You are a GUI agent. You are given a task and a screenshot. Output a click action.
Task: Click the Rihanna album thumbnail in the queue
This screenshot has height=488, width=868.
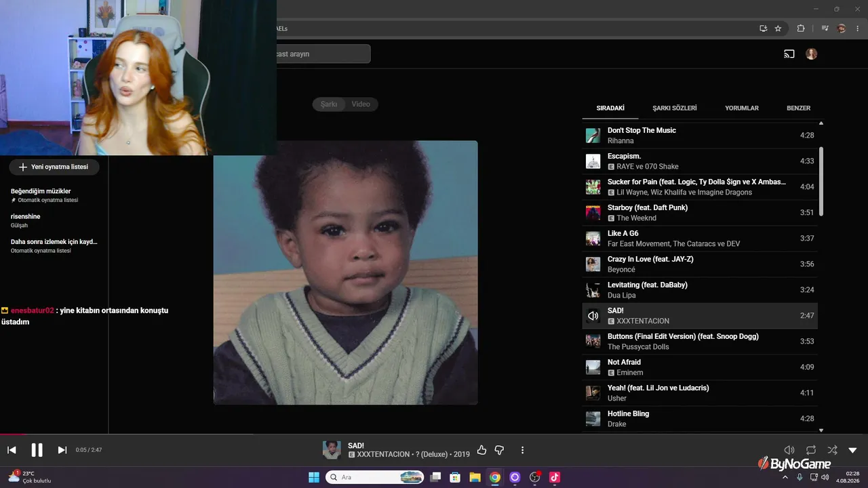593,136
